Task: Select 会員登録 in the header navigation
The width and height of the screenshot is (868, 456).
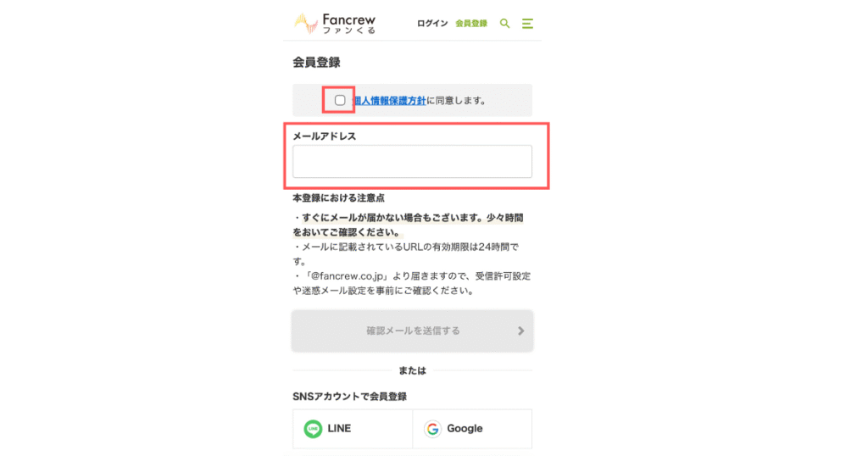Action: [471, 23]
